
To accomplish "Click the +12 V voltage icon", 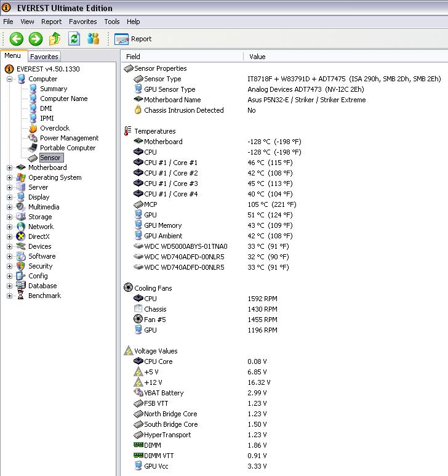I will click(138, 382).
